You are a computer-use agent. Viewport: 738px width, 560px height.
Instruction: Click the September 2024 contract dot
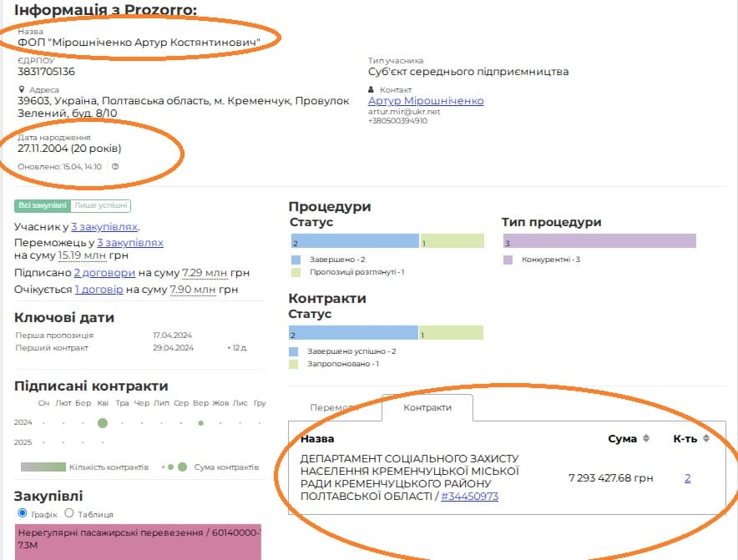point(200,423)
